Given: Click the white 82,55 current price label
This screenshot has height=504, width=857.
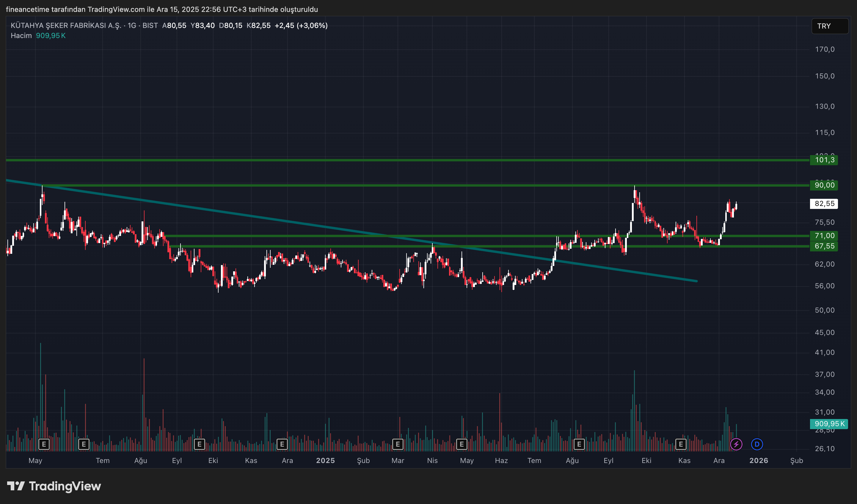Looking at the screenshot, I should pyautogui.click(x=824, y=204).
